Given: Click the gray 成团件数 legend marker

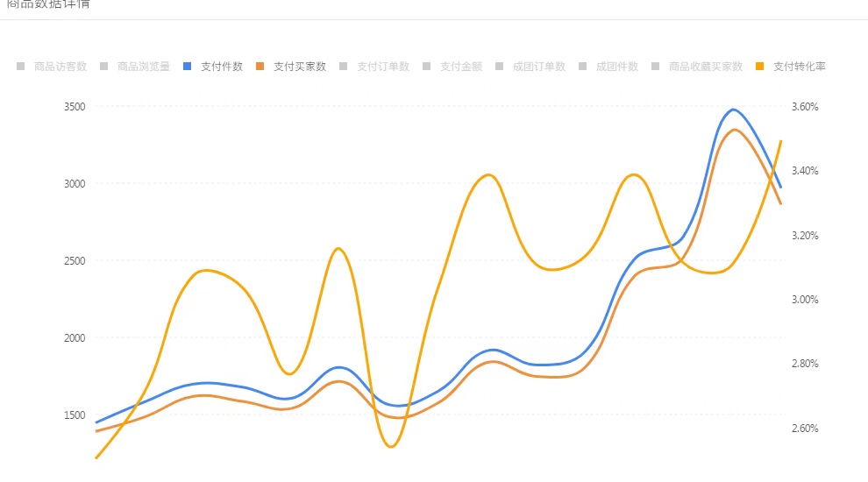Looking at the screenshot, I should pos(582,67).
